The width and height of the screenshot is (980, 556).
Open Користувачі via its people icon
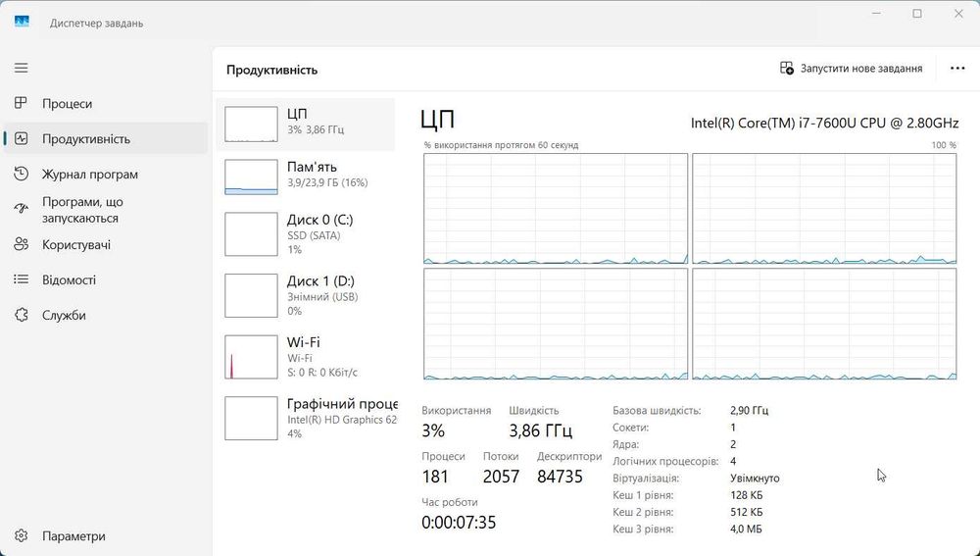pyautogui.click(x=22, y=244)
